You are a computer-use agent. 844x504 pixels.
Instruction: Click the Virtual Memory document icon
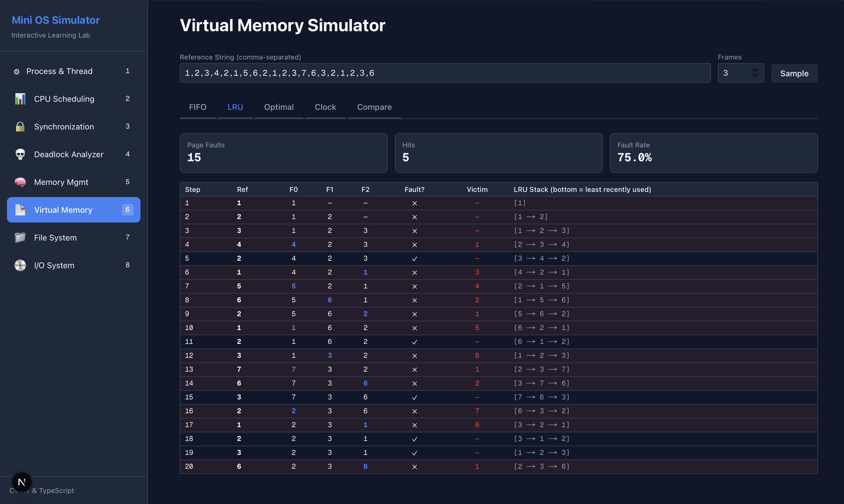pos(20,210)
